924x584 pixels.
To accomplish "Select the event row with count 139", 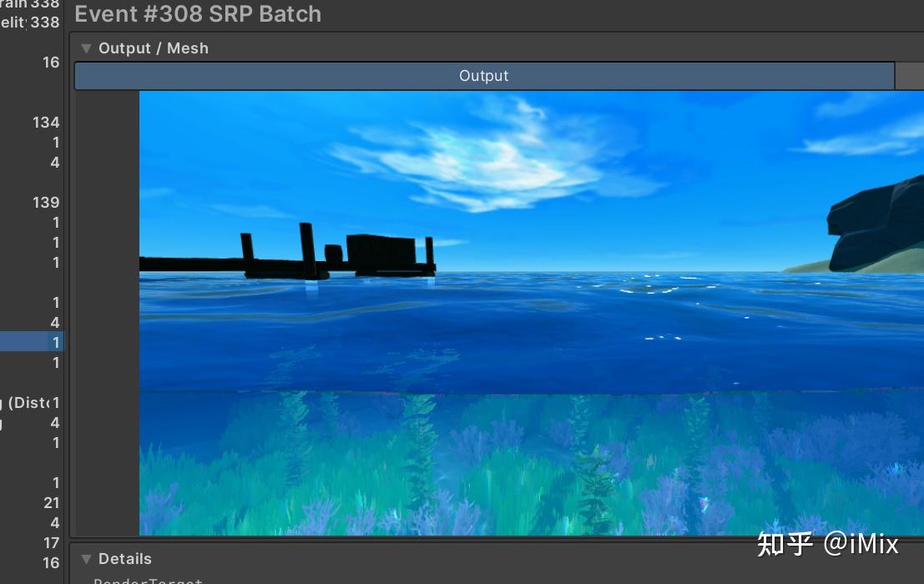I will click(x=31, y=203).
